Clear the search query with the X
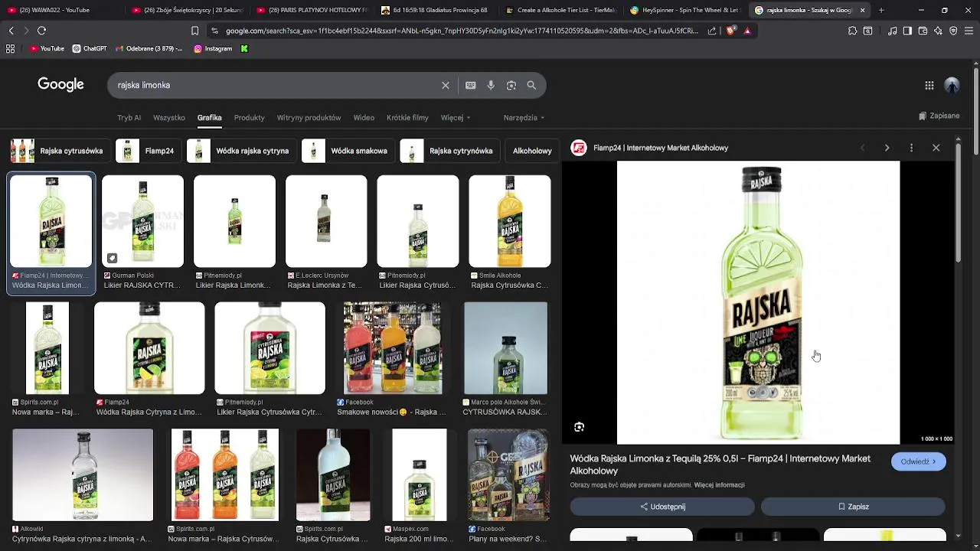This screenshot has width=980, height=551. [x=446, y=85]
